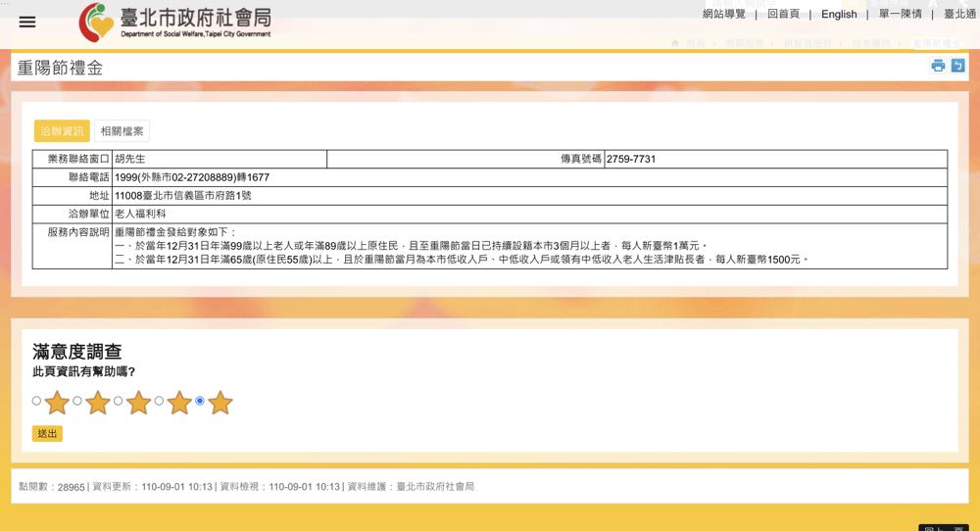Image resolution: width=980 pixels, height=531 pixels.
Task: Click the contact name 胡先生
Action: point(130,159)
